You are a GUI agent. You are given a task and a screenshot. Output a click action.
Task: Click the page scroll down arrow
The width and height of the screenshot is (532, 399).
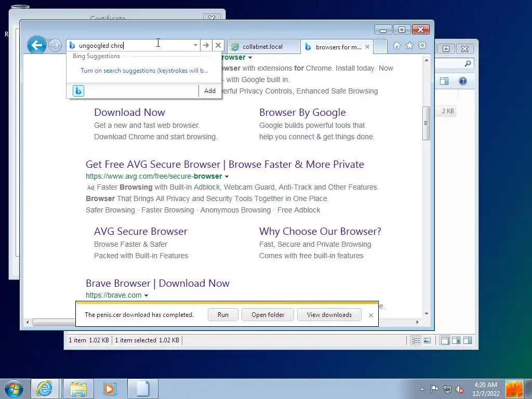(x=427, y=313)
